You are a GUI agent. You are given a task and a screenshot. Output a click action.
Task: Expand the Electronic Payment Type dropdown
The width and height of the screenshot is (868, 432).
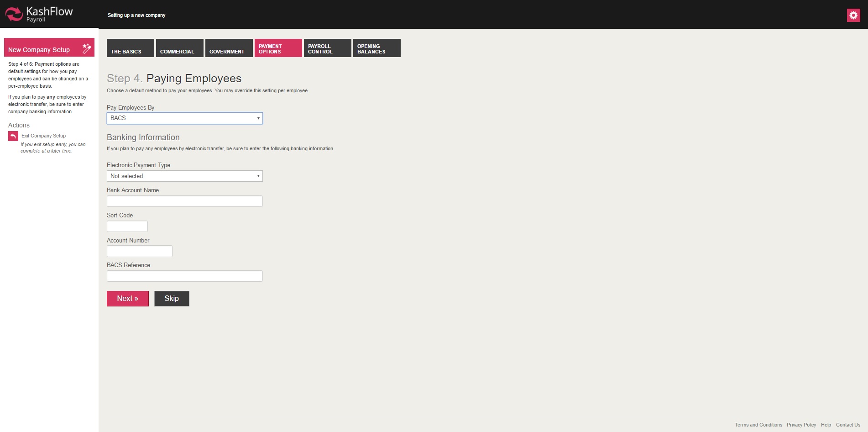pos(184,176)
